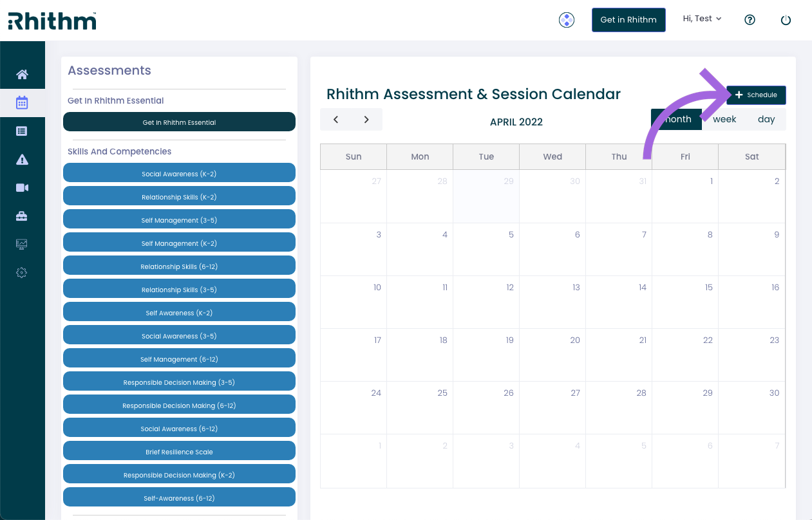Click the Mon column header

click(420, 157)
